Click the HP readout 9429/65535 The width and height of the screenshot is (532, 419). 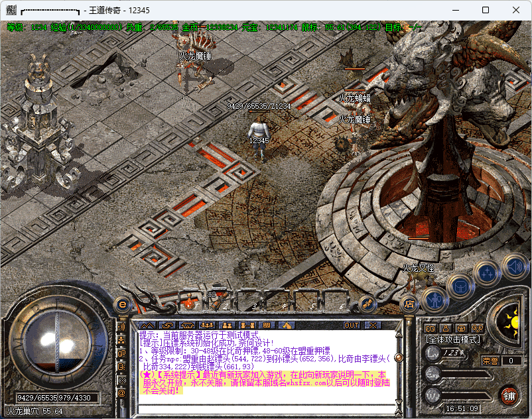tap(37, 398)
